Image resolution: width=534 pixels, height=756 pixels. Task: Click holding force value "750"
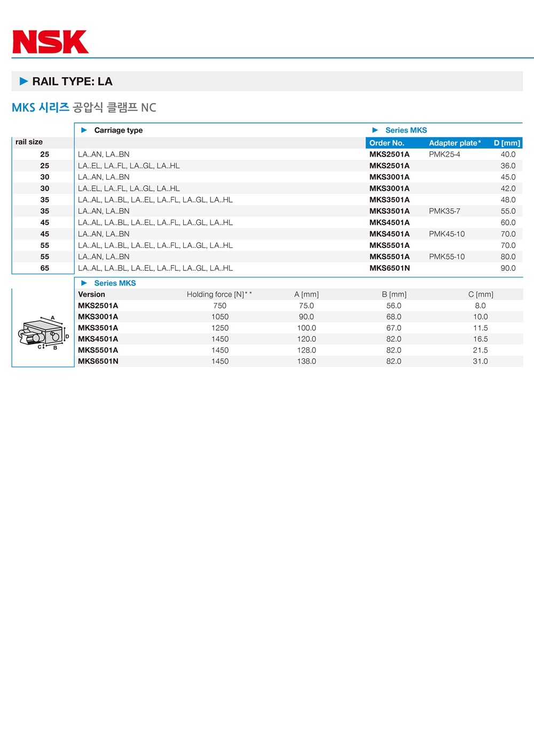coord(219,306)
